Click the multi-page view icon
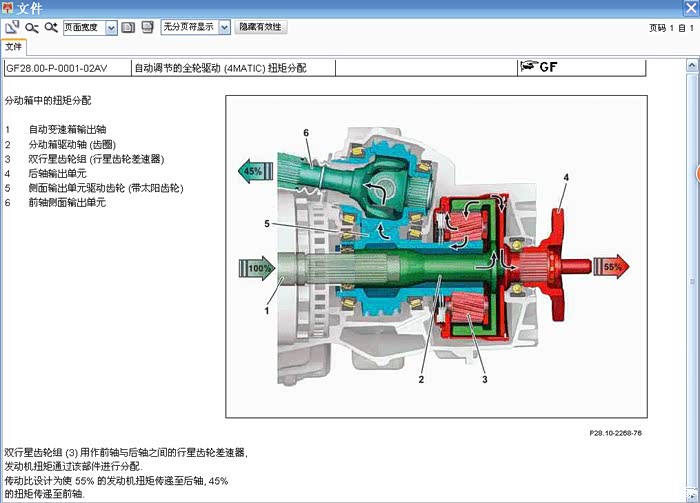This screenshot has width=700, height=503. coord(147,27)
